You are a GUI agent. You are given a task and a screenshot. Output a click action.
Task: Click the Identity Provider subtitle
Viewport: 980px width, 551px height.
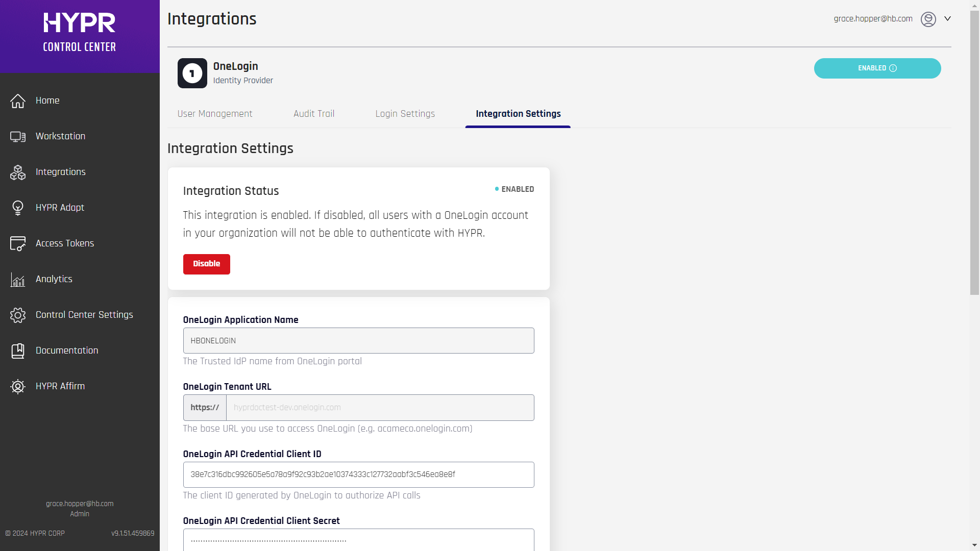point(243,81)
